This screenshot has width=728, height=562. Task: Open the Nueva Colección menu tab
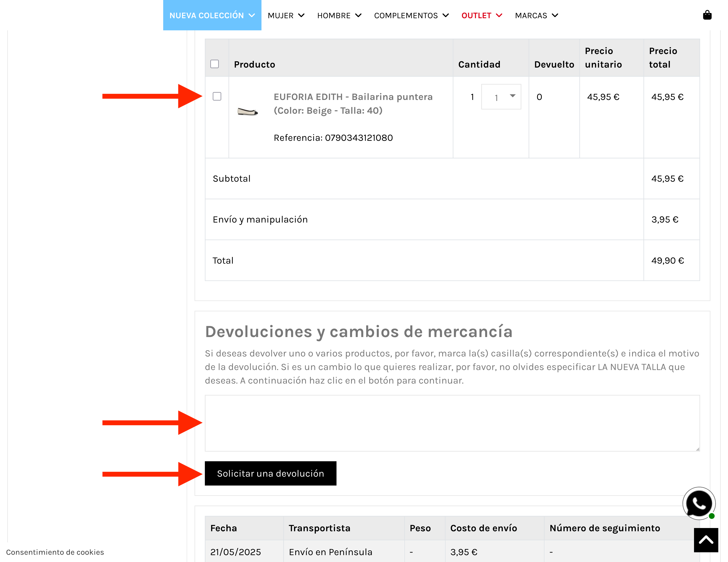206,16
